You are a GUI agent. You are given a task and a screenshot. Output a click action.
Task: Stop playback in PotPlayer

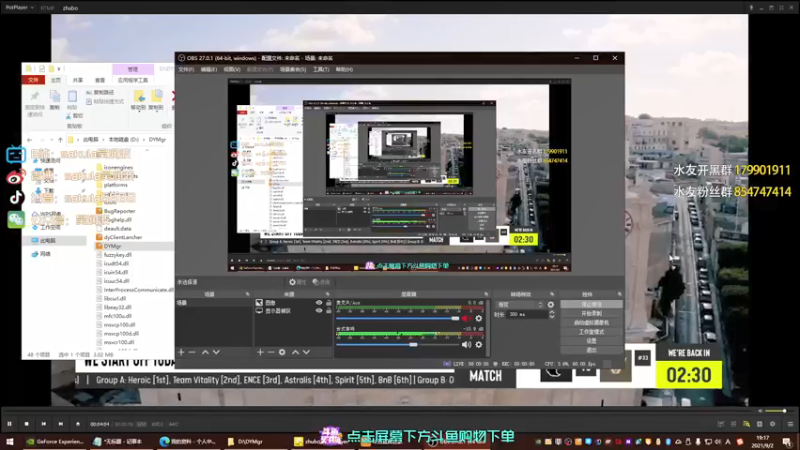coord(27,423)
